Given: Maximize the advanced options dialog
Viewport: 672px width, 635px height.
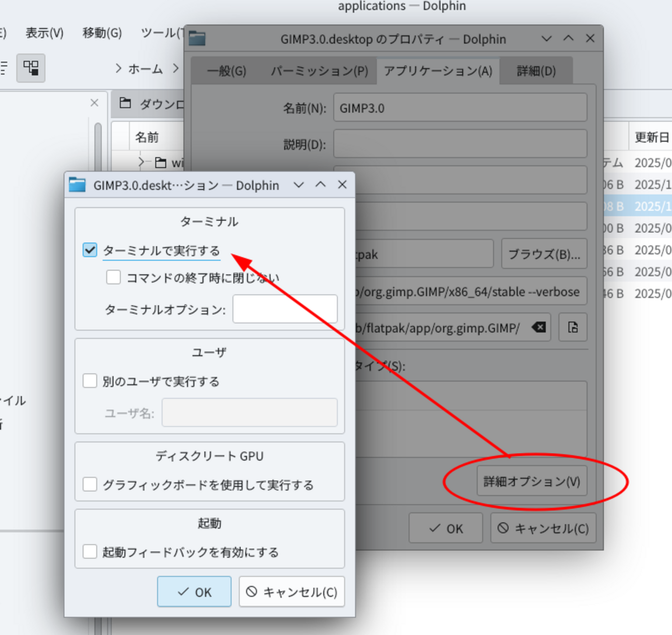Looking at the screenshot, I should [320, 185].
